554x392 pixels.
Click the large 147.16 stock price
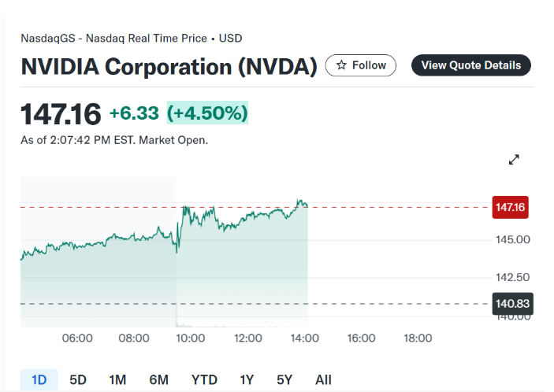(x=61, y=114)
